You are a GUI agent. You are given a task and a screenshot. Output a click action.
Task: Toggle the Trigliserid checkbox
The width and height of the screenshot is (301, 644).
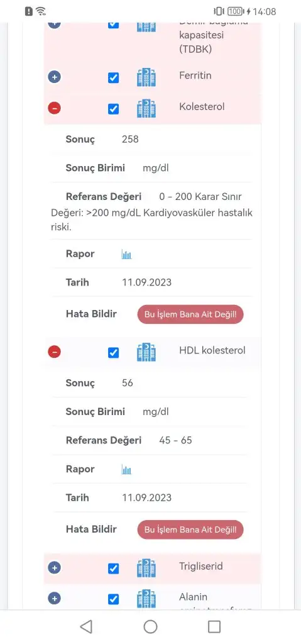click(113, 569)
